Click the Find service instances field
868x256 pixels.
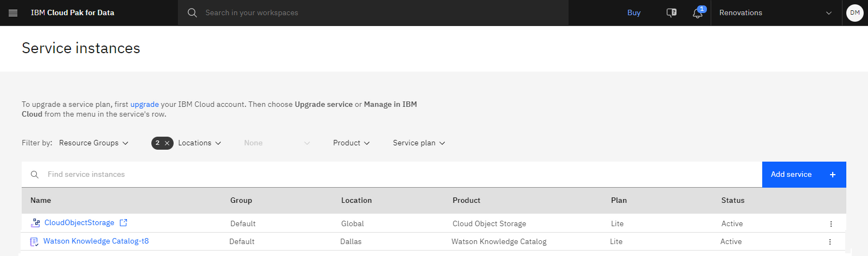tap(392, 174)
